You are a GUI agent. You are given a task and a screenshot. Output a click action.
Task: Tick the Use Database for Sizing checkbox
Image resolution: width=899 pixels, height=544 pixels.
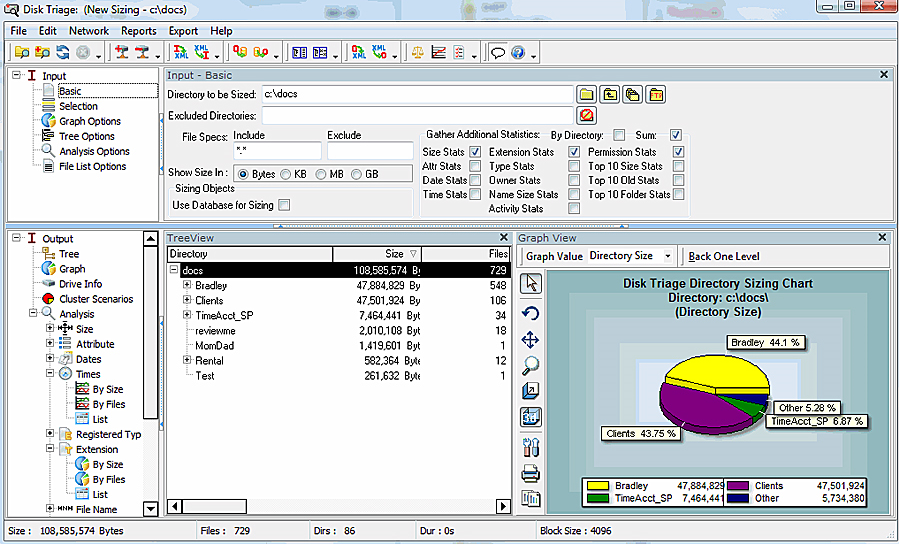pyautogui.click(x=284, y=205)
